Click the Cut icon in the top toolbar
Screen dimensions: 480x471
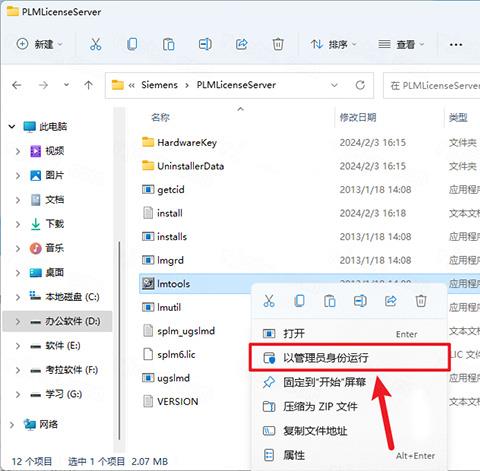[96, 44]
